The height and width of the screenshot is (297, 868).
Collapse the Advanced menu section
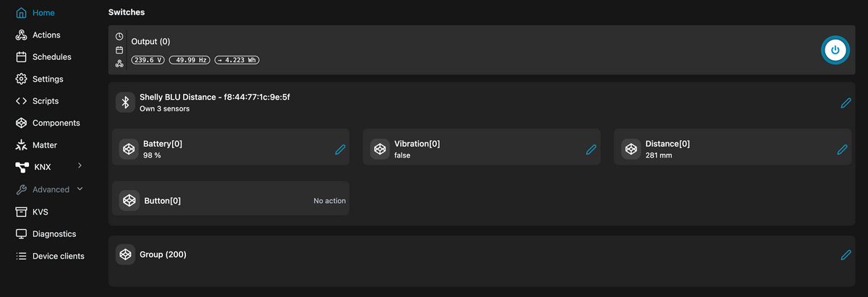point(80,189)
